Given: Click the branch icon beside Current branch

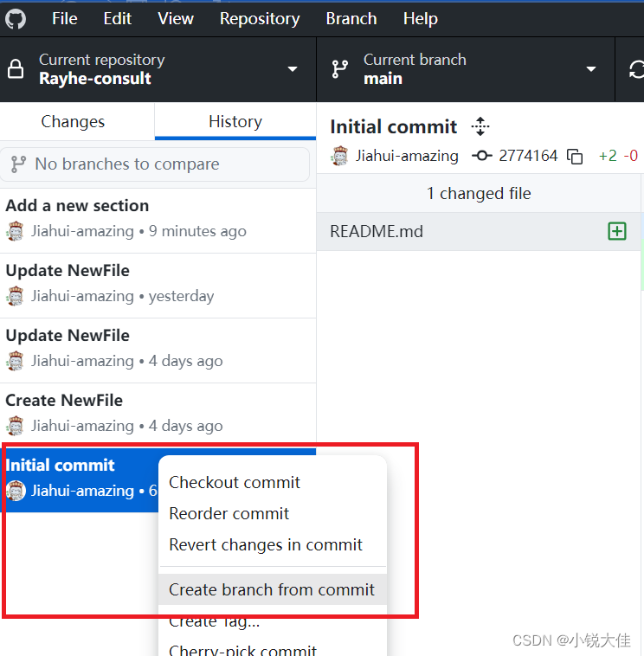Looking at the screenshot, I should click(340, 69).
